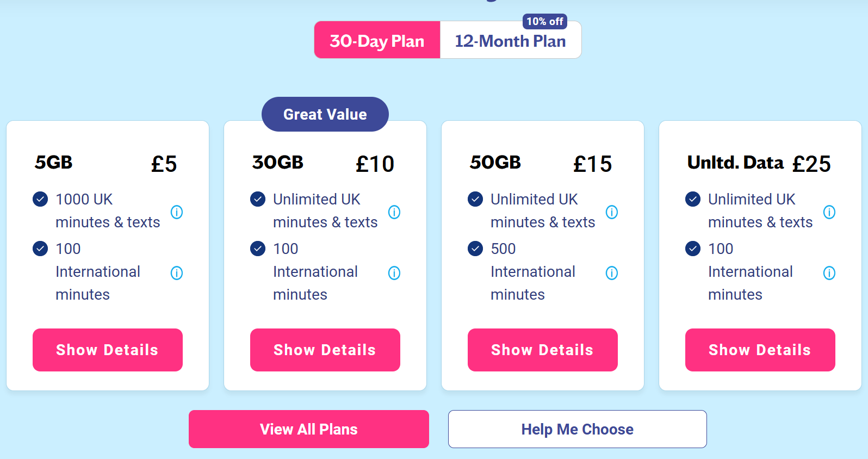Click the View All Plans button
This screenshot has height=459, width=868.
point(309,429)
